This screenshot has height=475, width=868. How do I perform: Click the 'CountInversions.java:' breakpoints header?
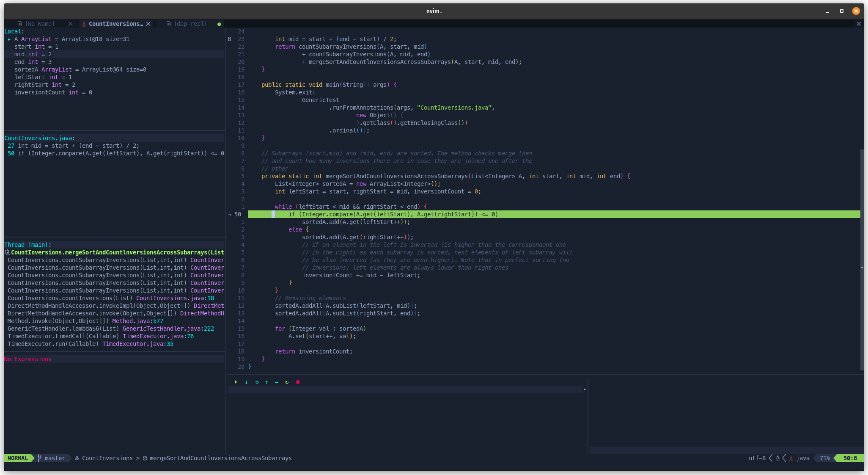point(39,138)
